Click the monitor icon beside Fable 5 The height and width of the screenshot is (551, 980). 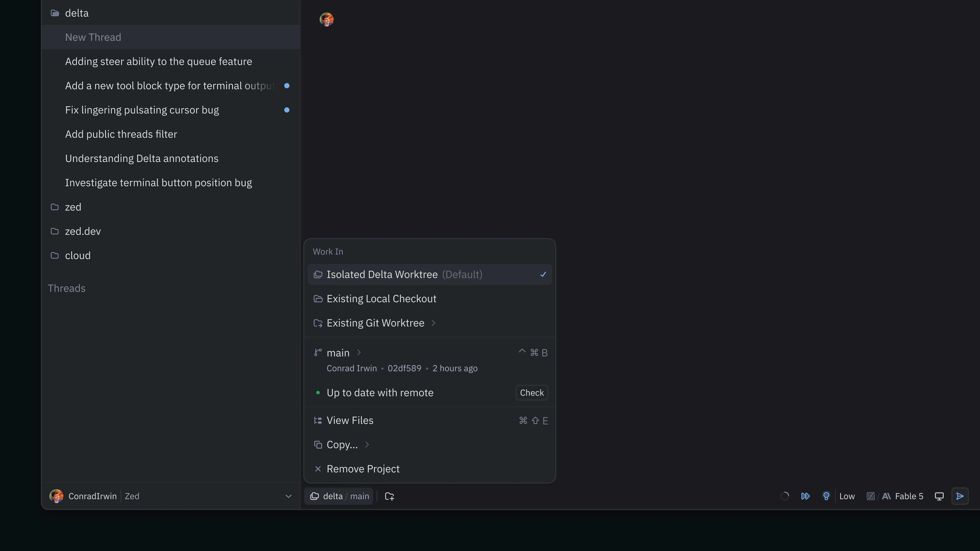click(939, 496)
